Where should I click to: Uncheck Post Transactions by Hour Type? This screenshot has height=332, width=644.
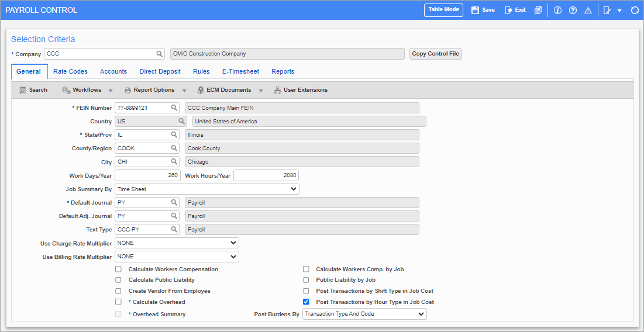pyautogui.click(x=306, y=302)
